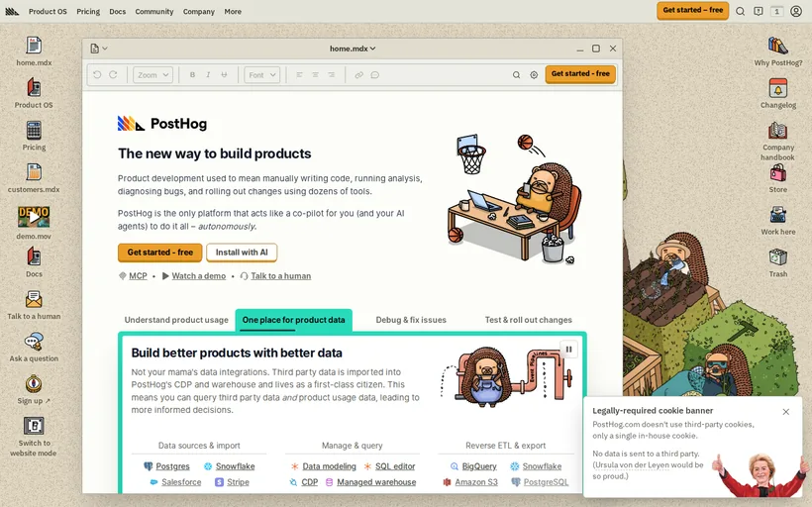This screenshot has width=812, height=507.
Task: Align text left in editor toolbar
Action: 299,74
